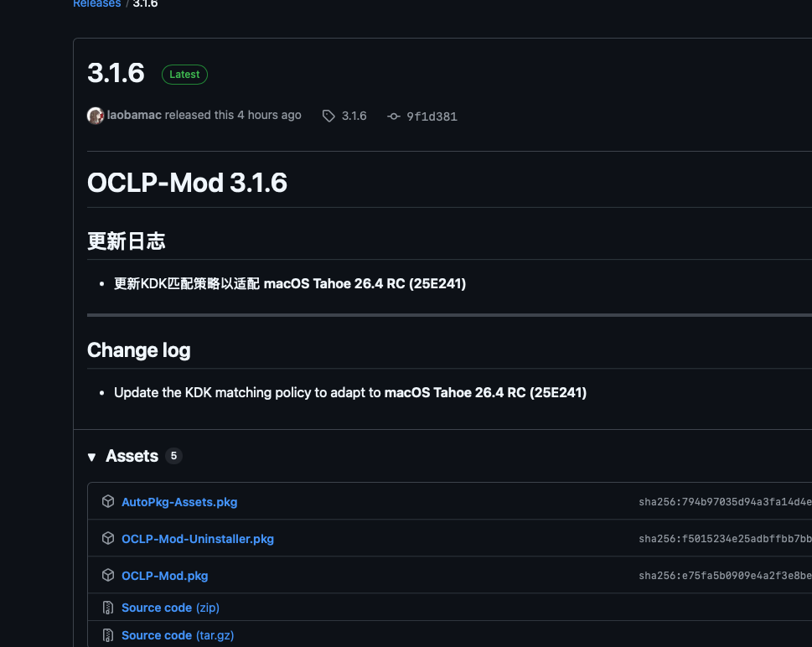Collapse the Assets section triangle

(92, 457)
